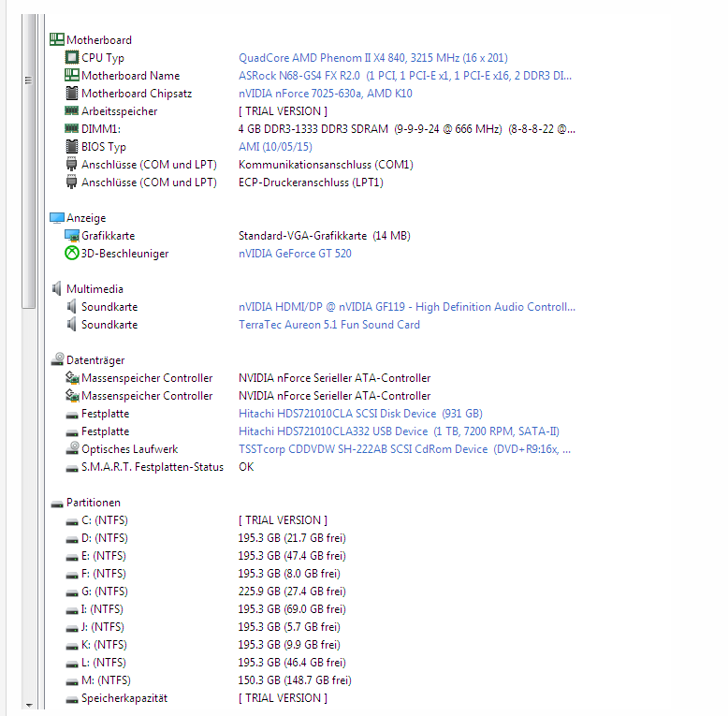
Task: Select the Datenträger section heading
Action: (95, 360)
